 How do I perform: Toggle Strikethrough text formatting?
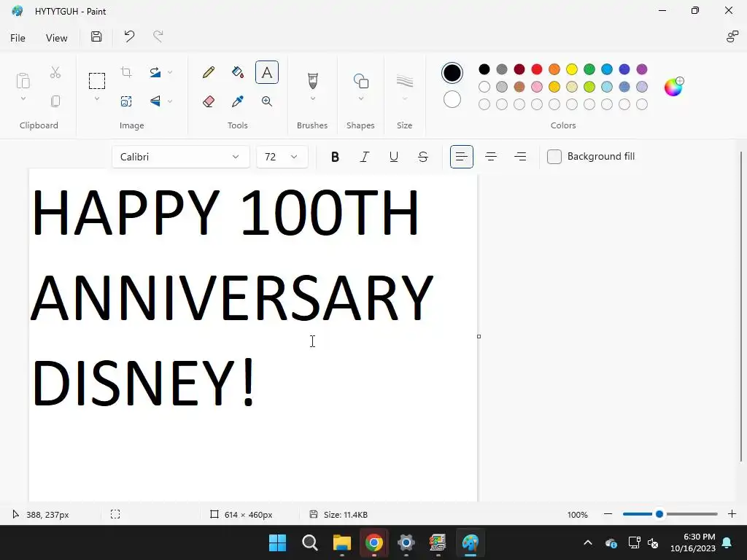423,157
